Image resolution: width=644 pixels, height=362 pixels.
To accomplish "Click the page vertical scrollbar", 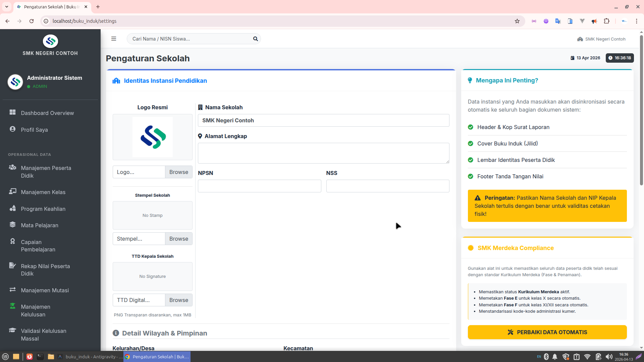I will 641,111.
